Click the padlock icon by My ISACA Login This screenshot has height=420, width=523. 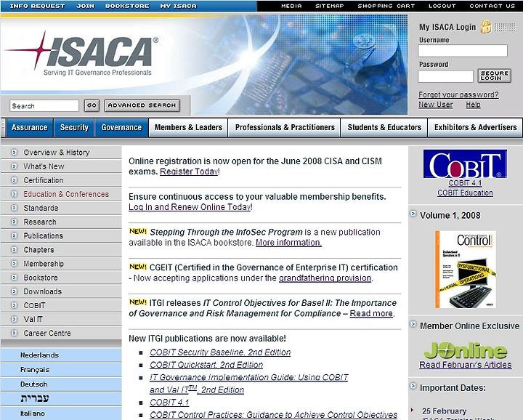coord(486,26)
